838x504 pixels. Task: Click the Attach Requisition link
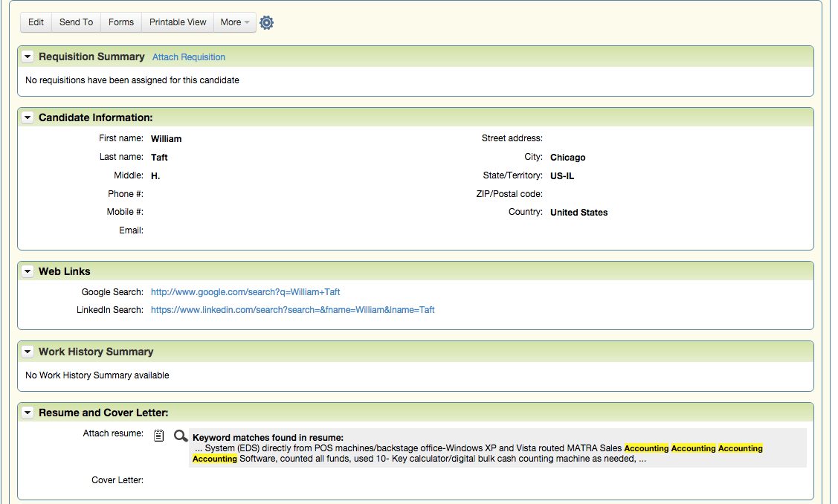point(189,57)
